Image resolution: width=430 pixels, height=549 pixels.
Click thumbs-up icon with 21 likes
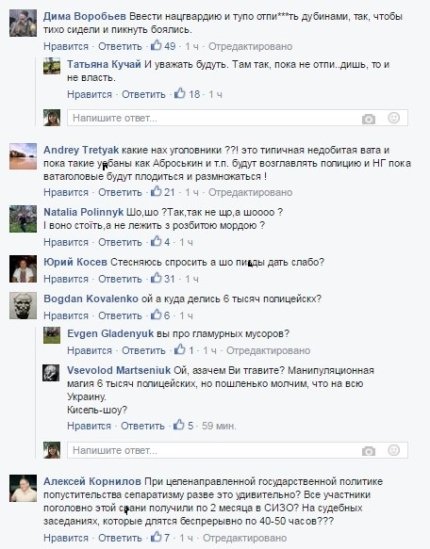tap(156, 192)
